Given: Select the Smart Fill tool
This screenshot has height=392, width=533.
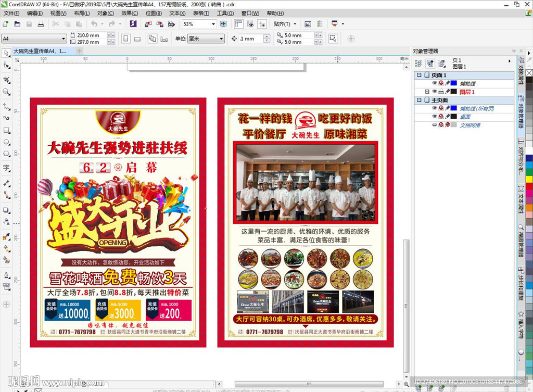Looking at the screenshot, I should click(x=6, y=260).
